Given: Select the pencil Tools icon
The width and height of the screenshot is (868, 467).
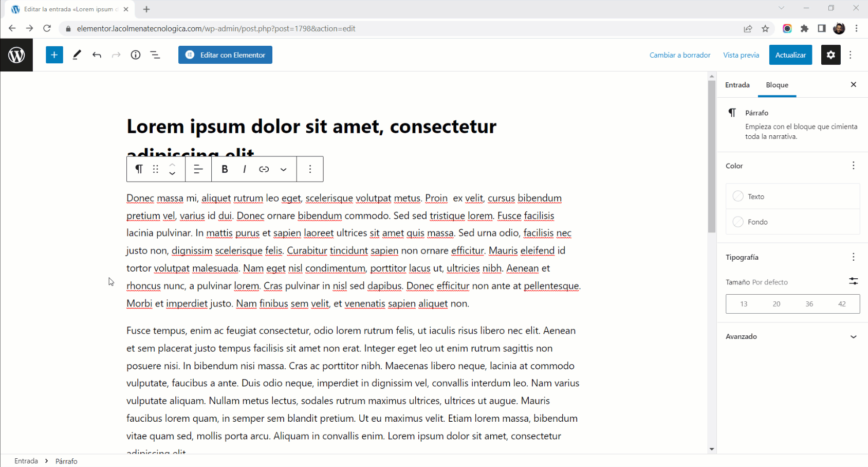Looking at the screenshot, I should click(x=77, y=55).
